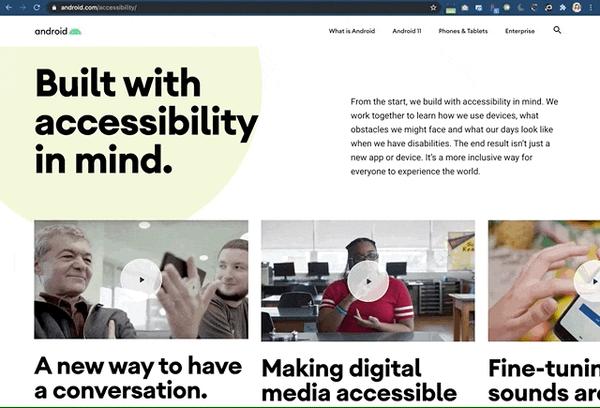The height and width of the screenshot is (408, 600).
Task: Click the browser forward arrow
Action: coord(23,7)
